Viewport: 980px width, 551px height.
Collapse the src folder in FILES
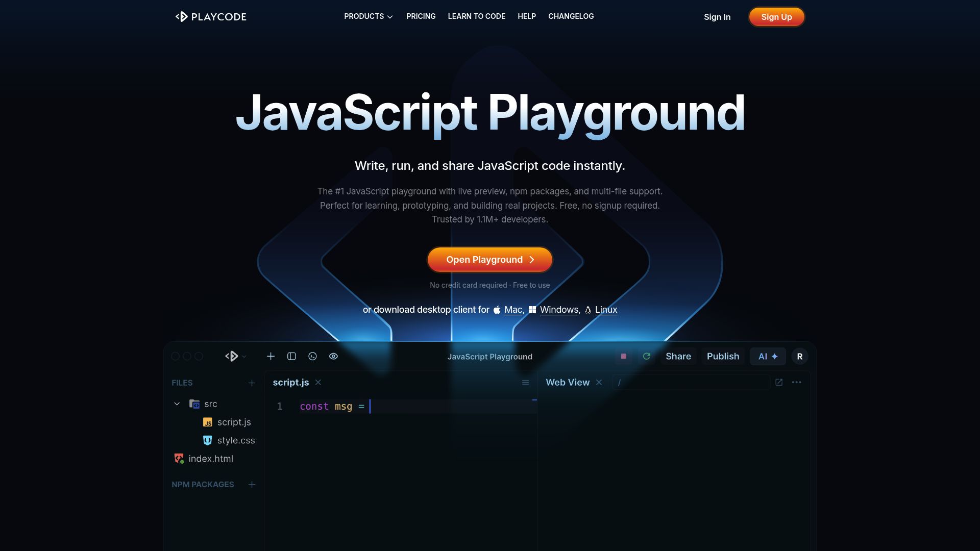coord(177,404)
